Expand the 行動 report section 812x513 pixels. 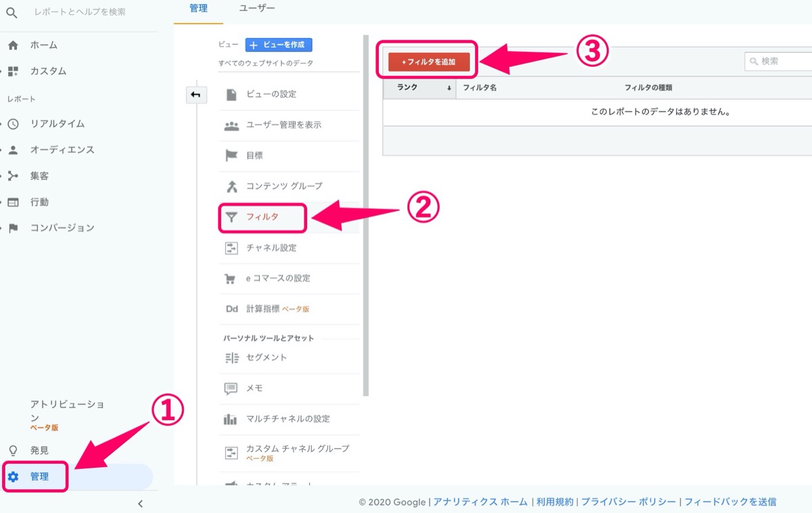click(x=2, y=202)
